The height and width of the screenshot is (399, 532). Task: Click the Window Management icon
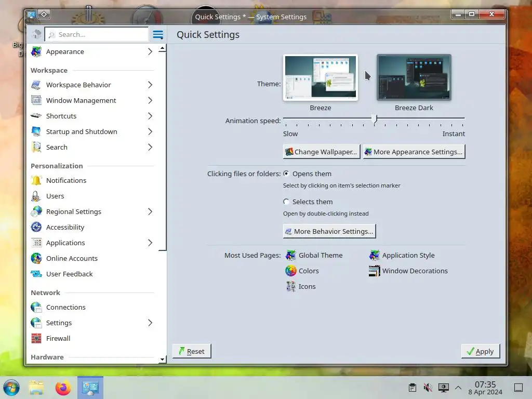click(x=36, y=100)
